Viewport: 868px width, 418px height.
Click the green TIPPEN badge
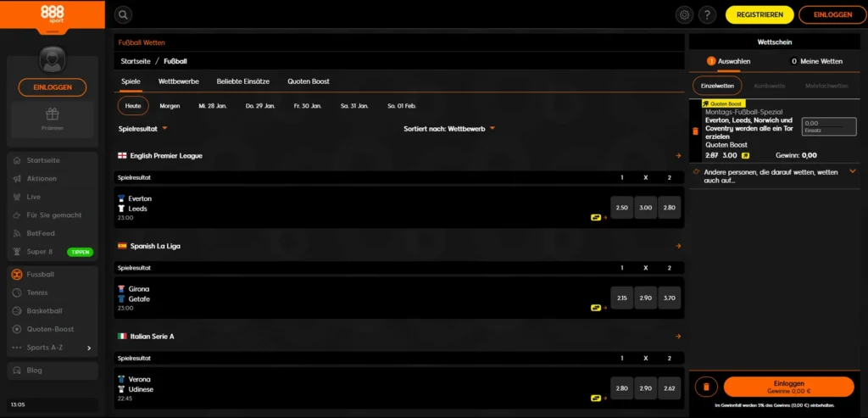(81, 252)
